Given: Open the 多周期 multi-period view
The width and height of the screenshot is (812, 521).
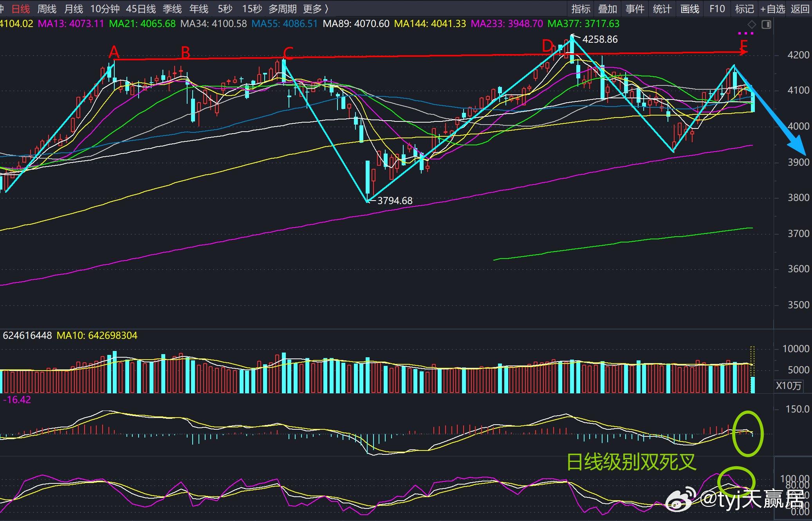Looking at the screenshot, I should pos(282,9).
